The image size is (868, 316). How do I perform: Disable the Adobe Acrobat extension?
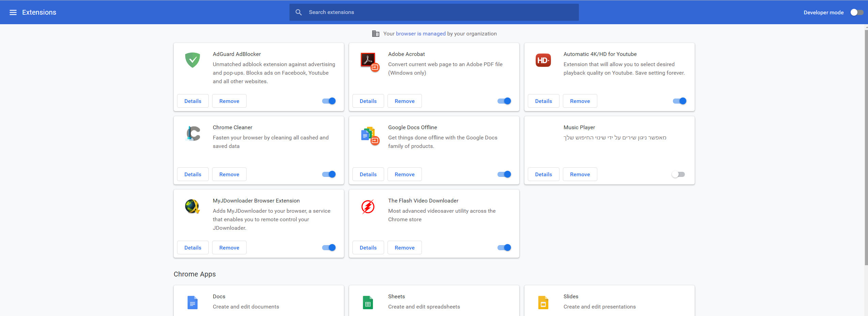(x=504, y=101)
